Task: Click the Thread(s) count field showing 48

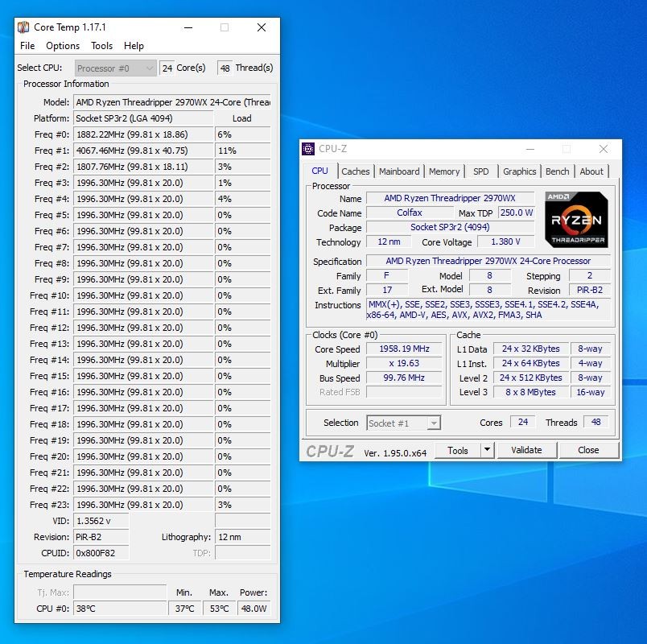Action: point(225,68)
